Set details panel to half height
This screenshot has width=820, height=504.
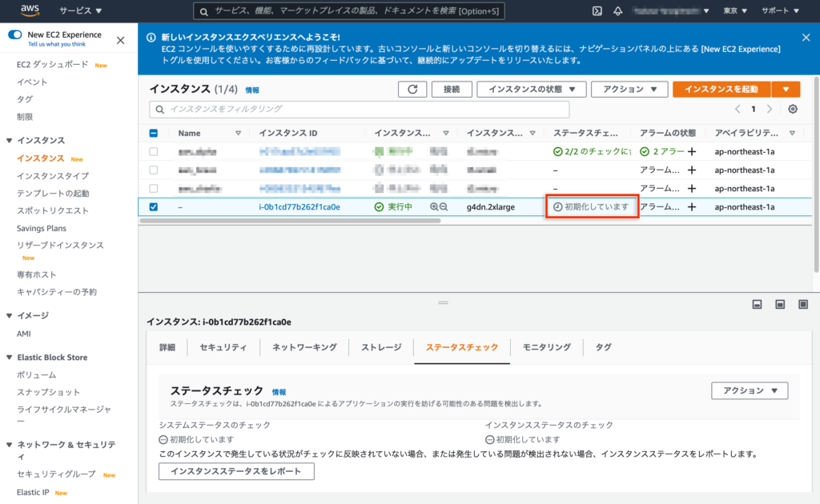[x=780, y=305]
